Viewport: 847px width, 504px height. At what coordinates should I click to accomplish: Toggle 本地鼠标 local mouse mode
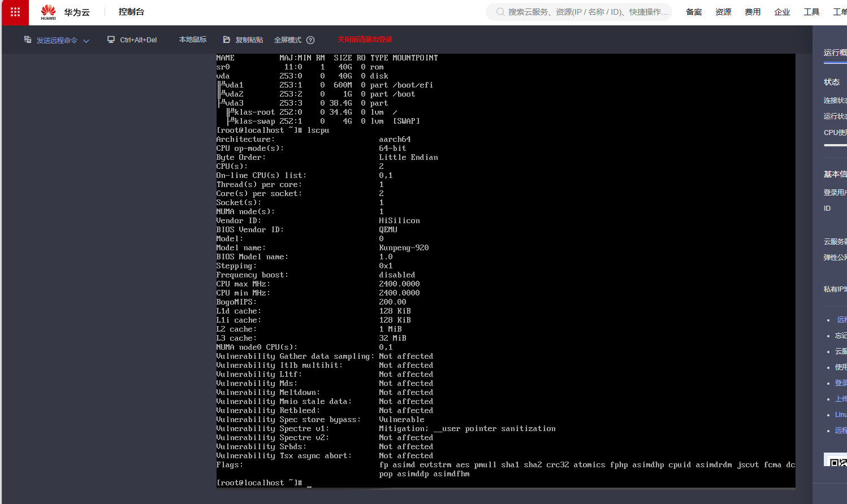[x=193, y=40]
